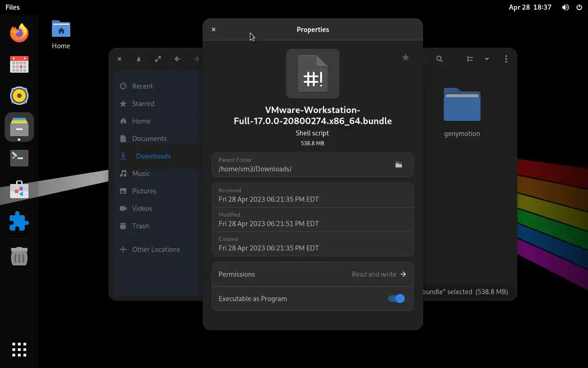Click Files app in the dock
Screen dimensions: 588x368
[19, 127]
